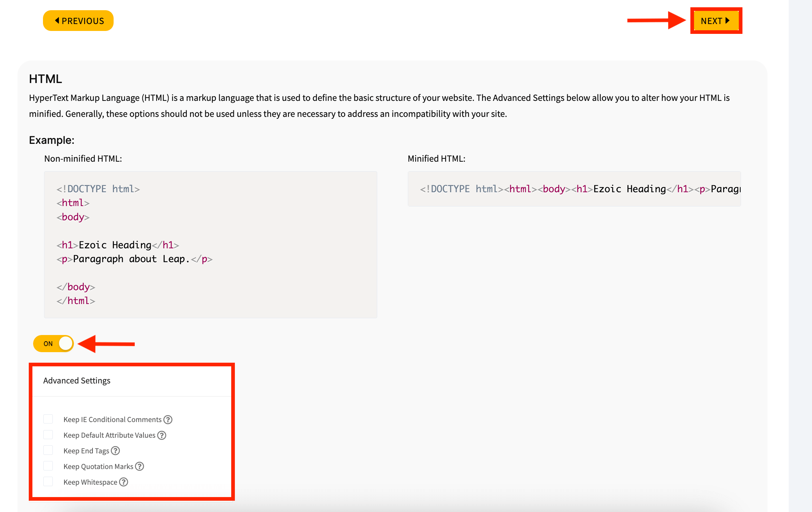
Task: Enable Keep IE Conditional Comments checkbox
Action: [48, 419]
